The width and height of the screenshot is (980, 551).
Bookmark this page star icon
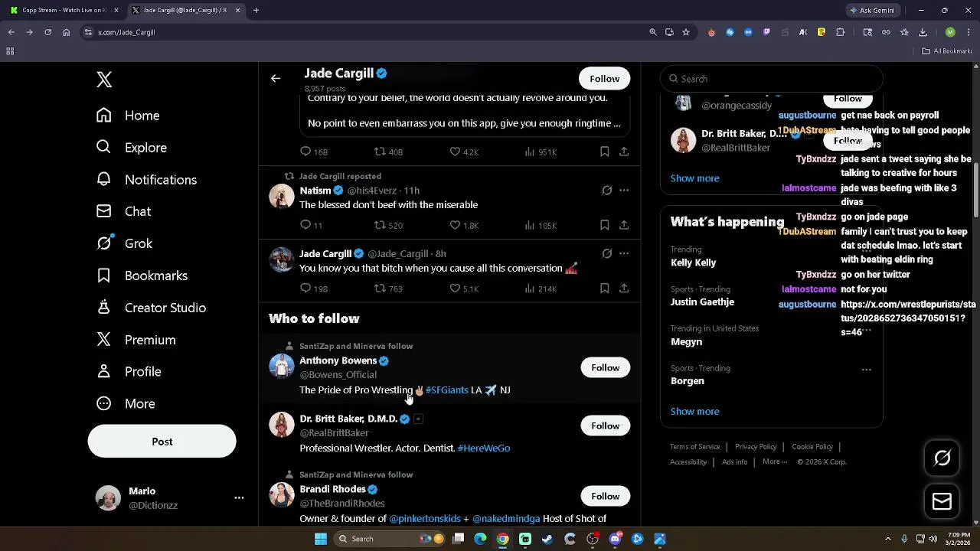[x=686, y=32]
